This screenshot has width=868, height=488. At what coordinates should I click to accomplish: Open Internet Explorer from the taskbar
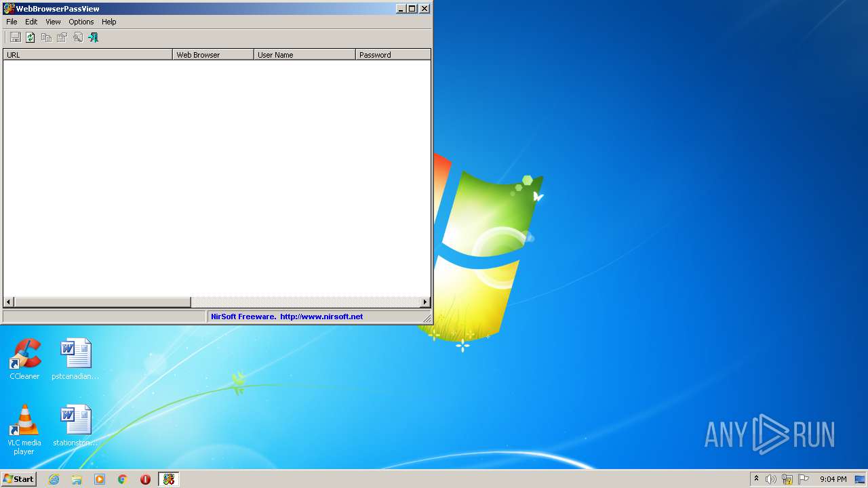coord(54,479)
